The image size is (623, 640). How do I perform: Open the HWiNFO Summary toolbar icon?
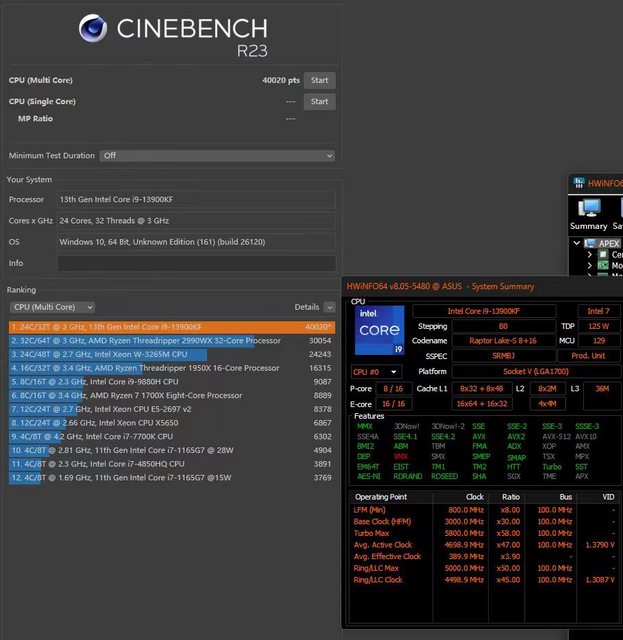click(x=589, y=208)
